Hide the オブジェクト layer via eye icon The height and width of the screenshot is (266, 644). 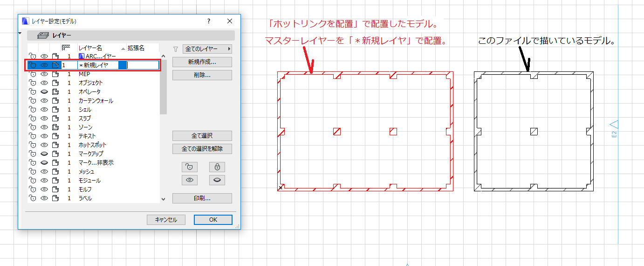(x=44, y=83)
